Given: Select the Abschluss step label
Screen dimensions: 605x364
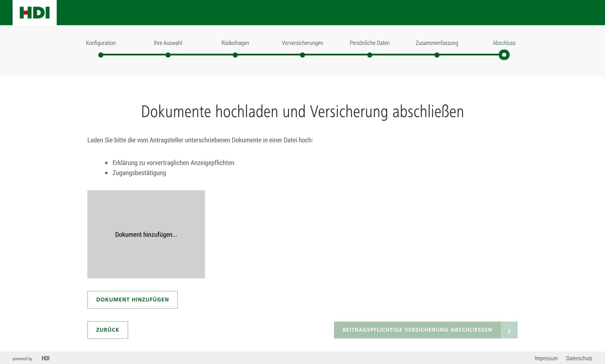Looking at the screenshot, I should coord(504,43).
